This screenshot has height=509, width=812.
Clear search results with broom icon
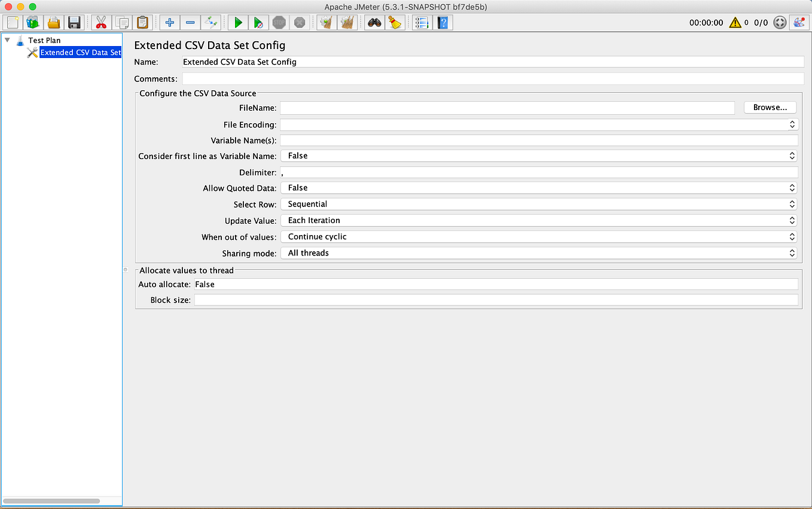pos(394,22)
